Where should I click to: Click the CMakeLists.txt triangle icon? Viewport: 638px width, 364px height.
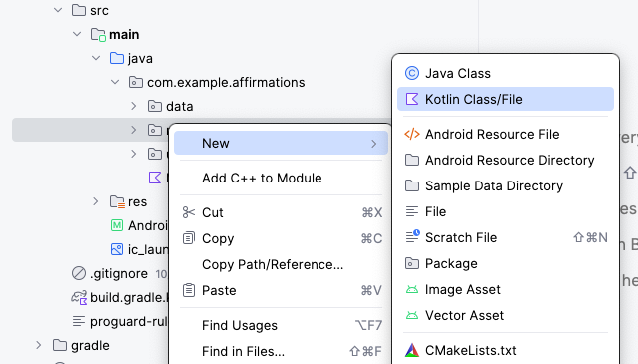coord(412,350)
